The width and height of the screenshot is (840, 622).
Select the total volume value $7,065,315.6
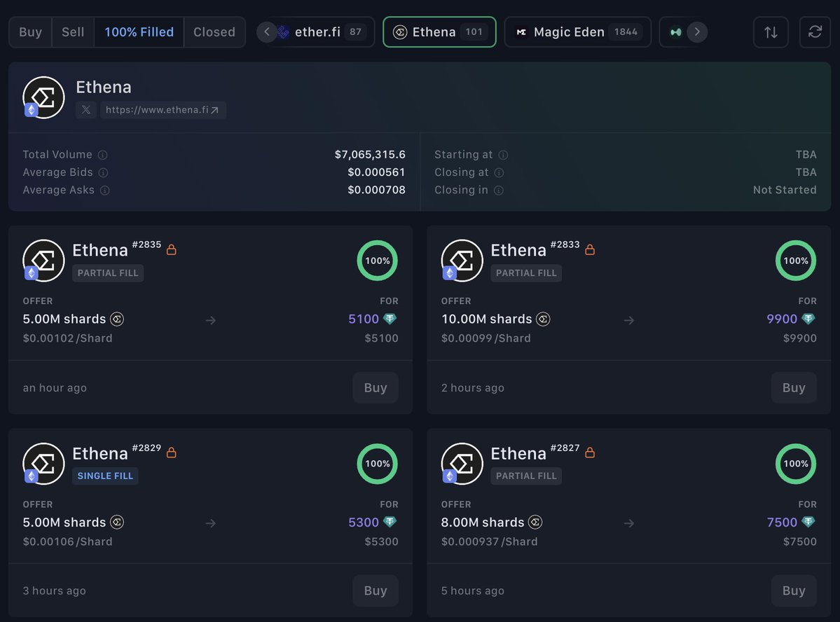(x=370, y=155)
